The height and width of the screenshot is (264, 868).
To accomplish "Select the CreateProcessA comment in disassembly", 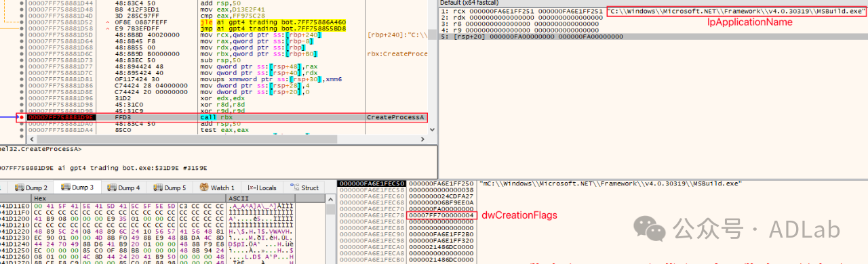I will 396,118.
